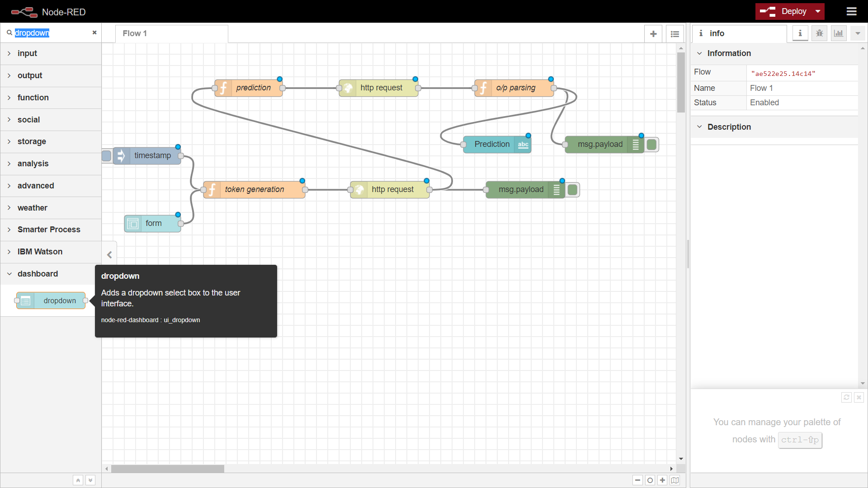Select the prediction function node
The height and width of the screenshot is (488, 868).
249,88
